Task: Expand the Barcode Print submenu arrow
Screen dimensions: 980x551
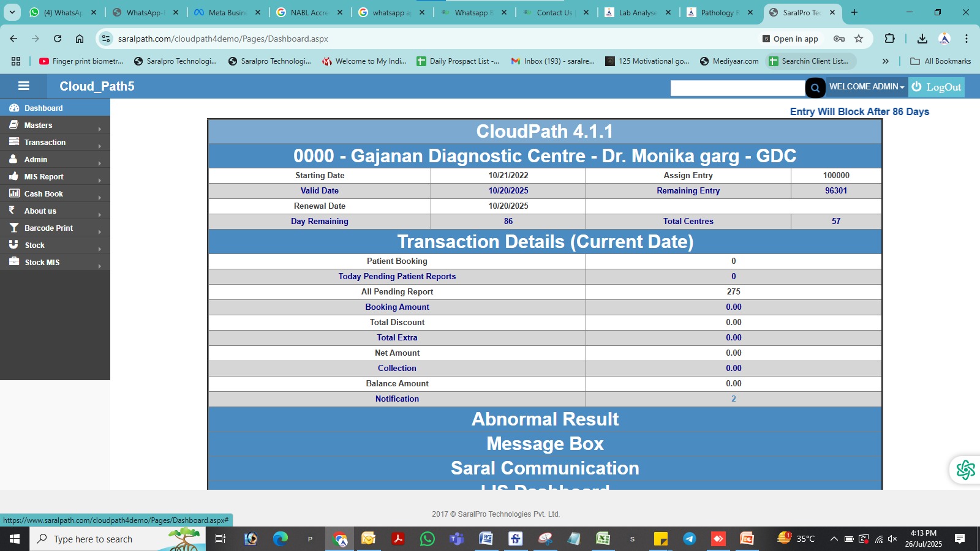Action: tap(100, 231)
